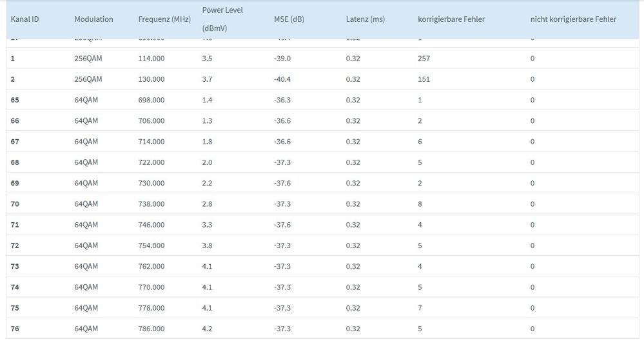Select the 130.000 frequency cell
The width and height of the screenshot is (644, 346).
coord(151,79)
